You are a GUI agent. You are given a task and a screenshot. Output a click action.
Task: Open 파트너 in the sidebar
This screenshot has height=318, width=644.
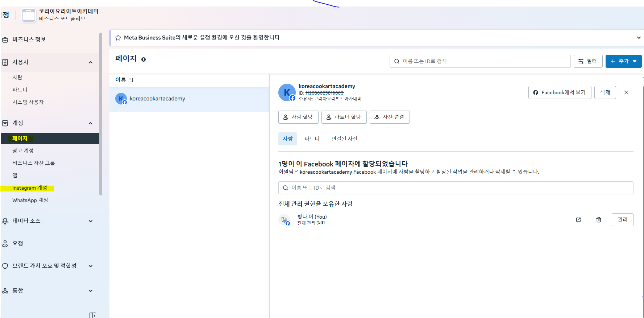click(20, 90)
